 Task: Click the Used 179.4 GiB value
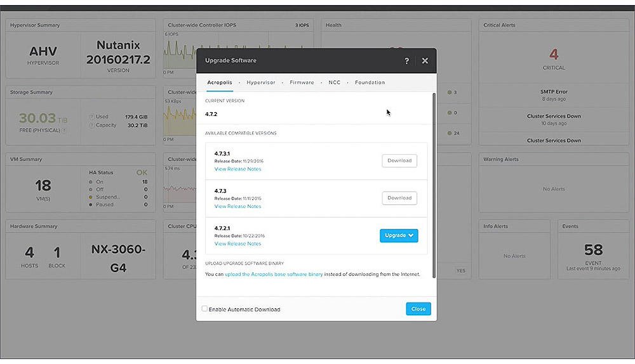pos(136,117)
